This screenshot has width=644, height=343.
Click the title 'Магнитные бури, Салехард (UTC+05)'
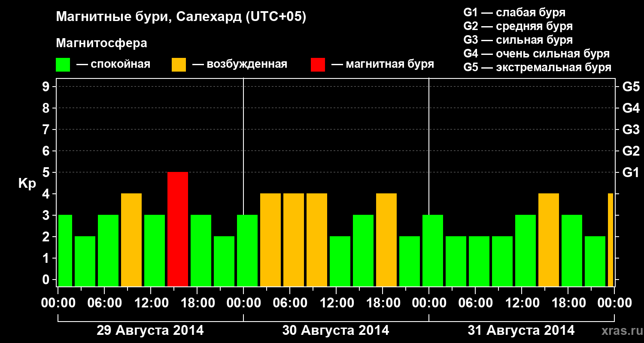tap(181, 17)
